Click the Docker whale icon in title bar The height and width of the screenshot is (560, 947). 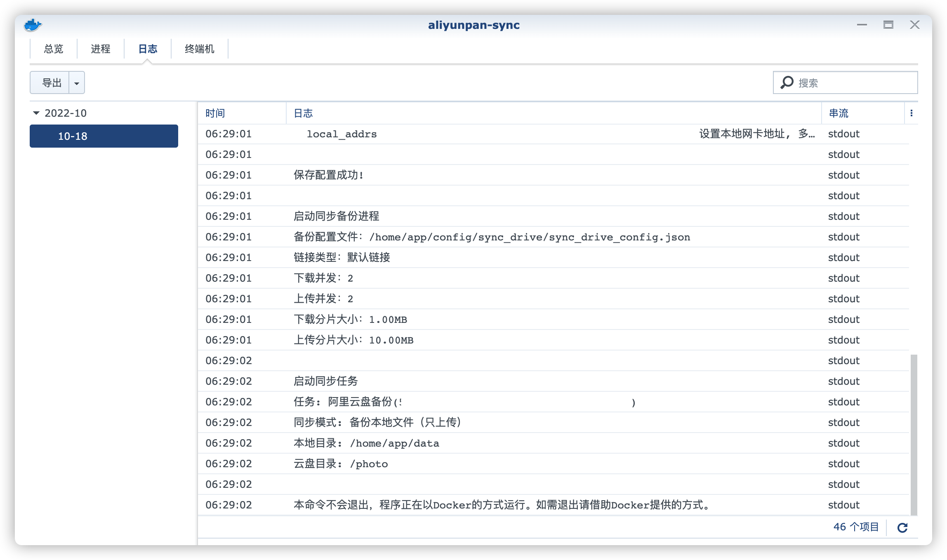pyautogui.click(x=33, y=25)
